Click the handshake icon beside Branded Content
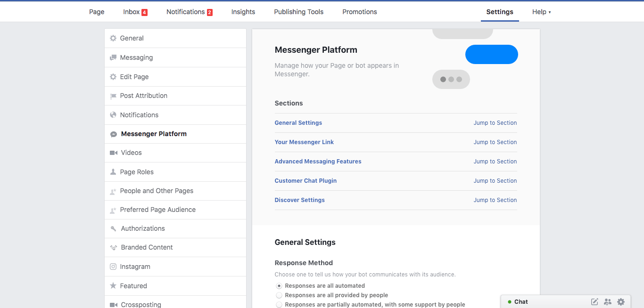 113,248
